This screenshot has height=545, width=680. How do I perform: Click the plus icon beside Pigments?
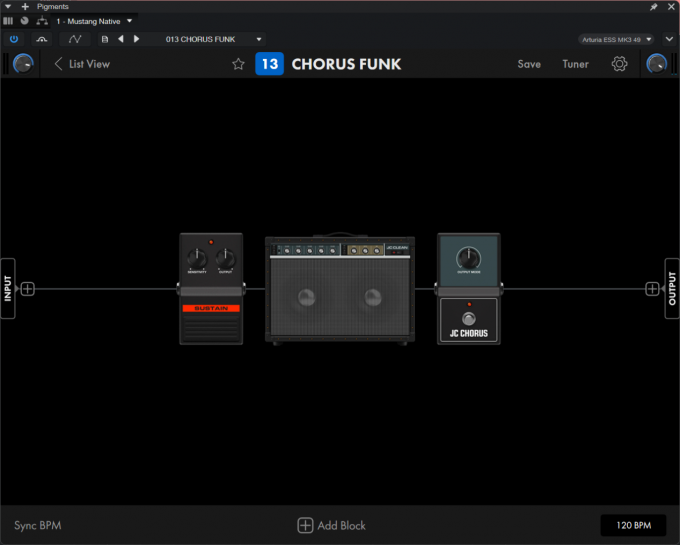click(25, 7)
